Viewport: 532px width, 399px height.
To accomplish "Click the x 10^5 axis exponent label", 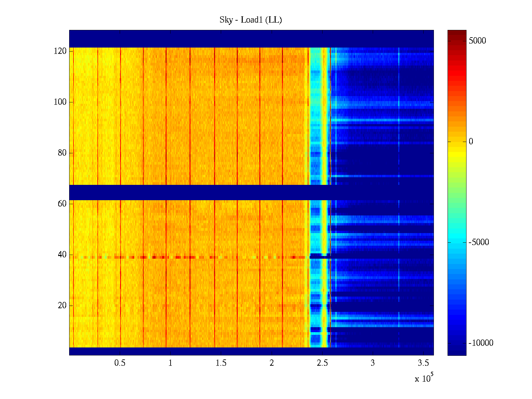I will pos(424,378).
